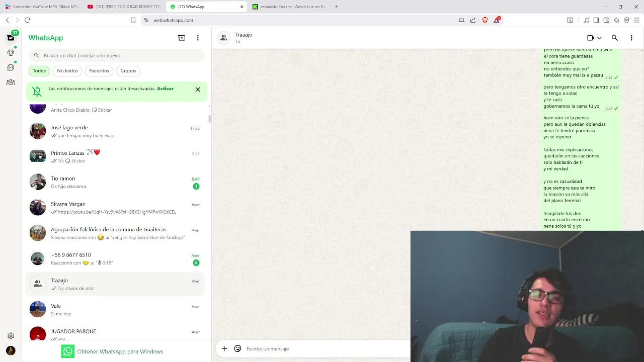Click Tío ramon unread badge
The width and height of the screenshot is (644, 362).
point(196,187)
